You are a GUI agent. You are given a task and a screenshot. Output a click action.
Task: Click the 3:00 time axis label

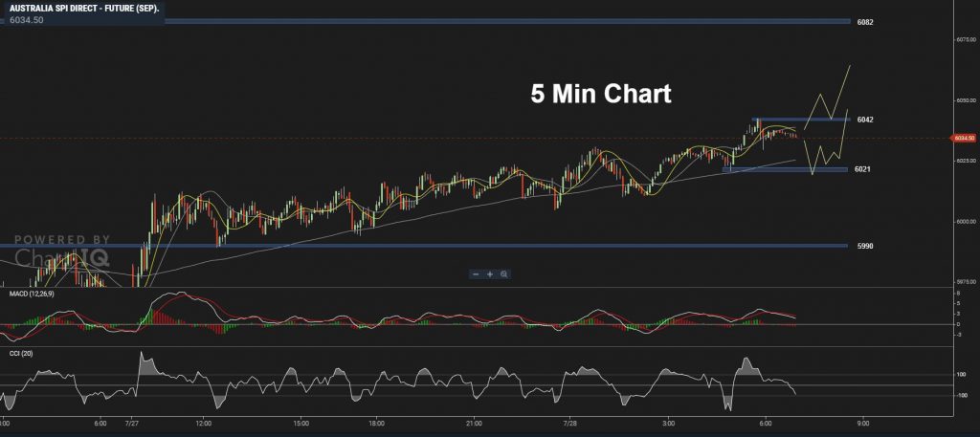[669, 422]
